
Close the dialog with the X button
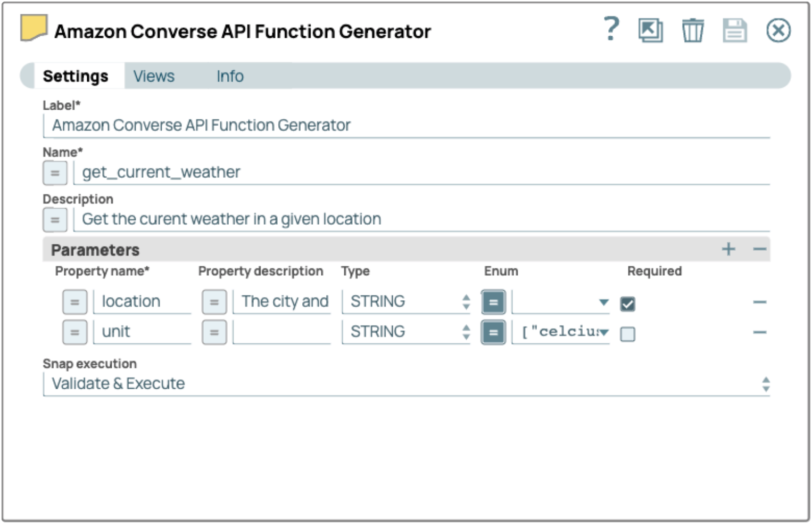coord(778,30)
